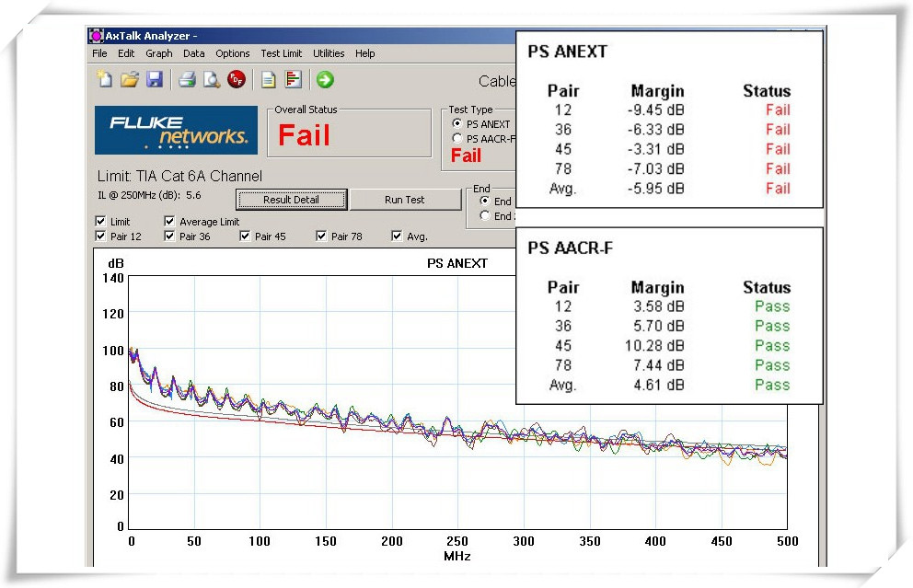
Task: Click the Result Detail button
Action: tap(291, 200)
